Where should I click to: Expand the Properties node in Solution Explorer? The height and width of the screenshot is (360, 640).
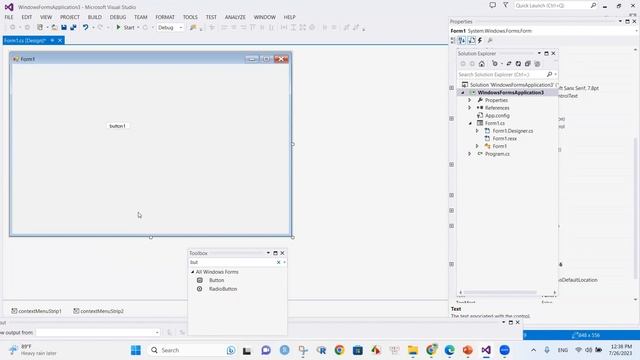pyautogui.click(x=470, y=100)
